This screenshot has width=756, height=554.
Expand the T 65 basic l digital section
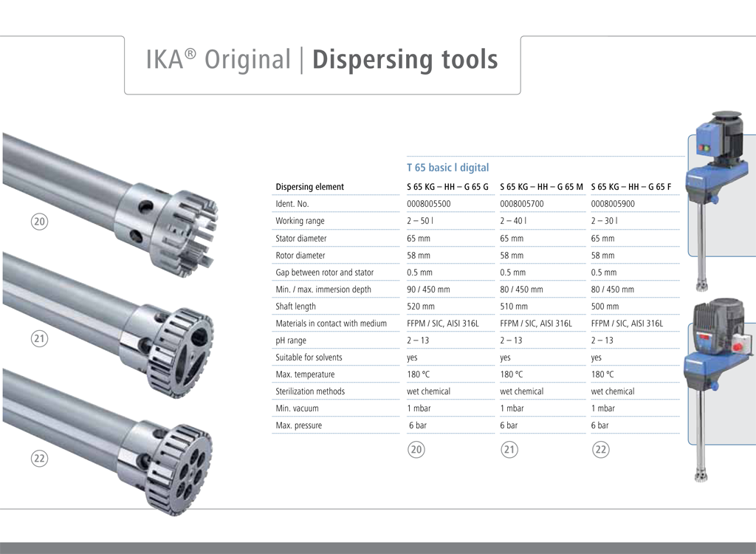coord(450,168)
